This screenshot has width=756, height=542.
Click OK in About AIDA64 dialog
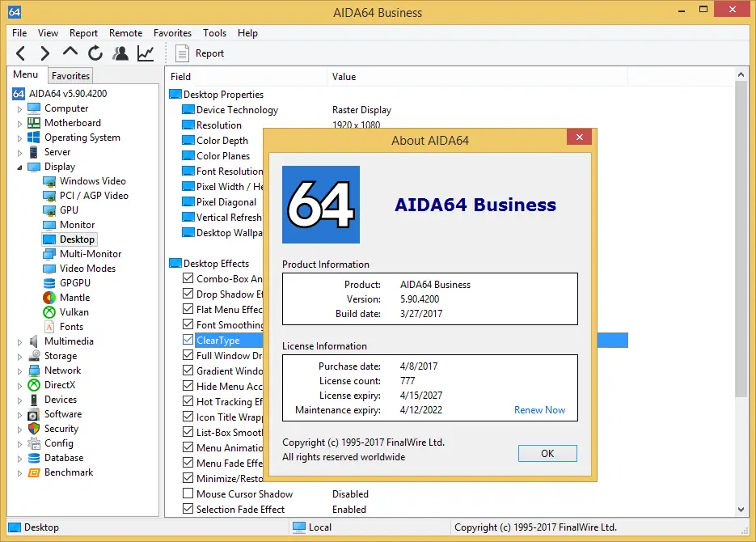(547, 453)
